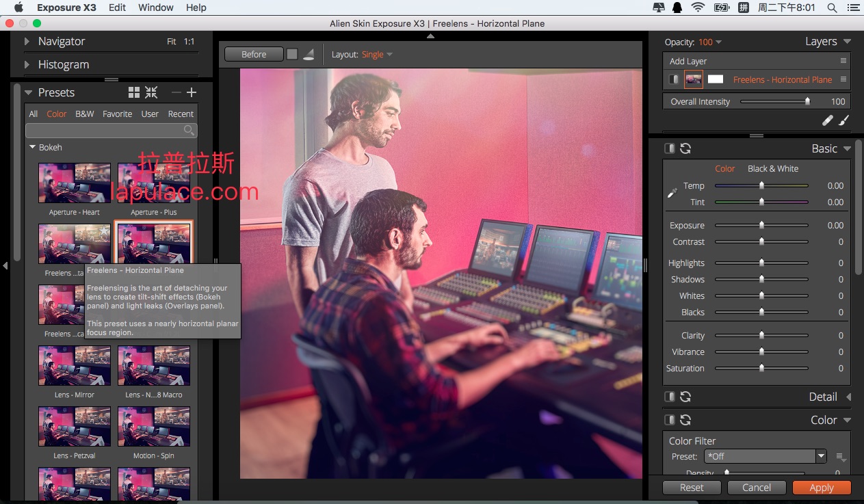
Task: Open the Add Layer menu icon
Action: click(x=843, y=61)
